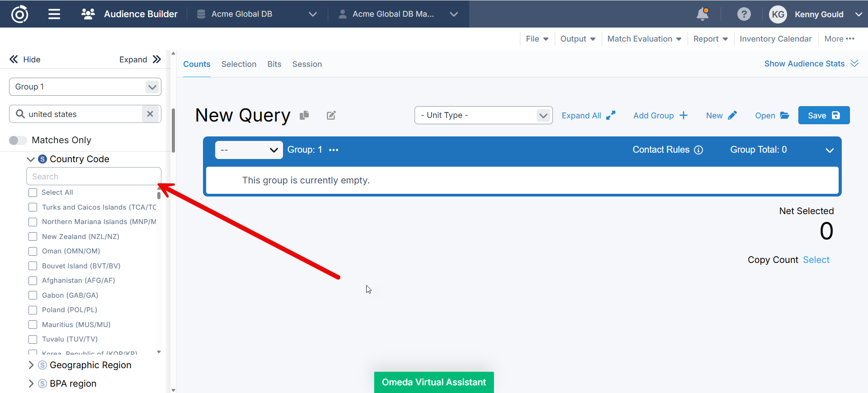Open the Match Evaluation menu
Screen dimensions: 868x393
pos(644,39)
